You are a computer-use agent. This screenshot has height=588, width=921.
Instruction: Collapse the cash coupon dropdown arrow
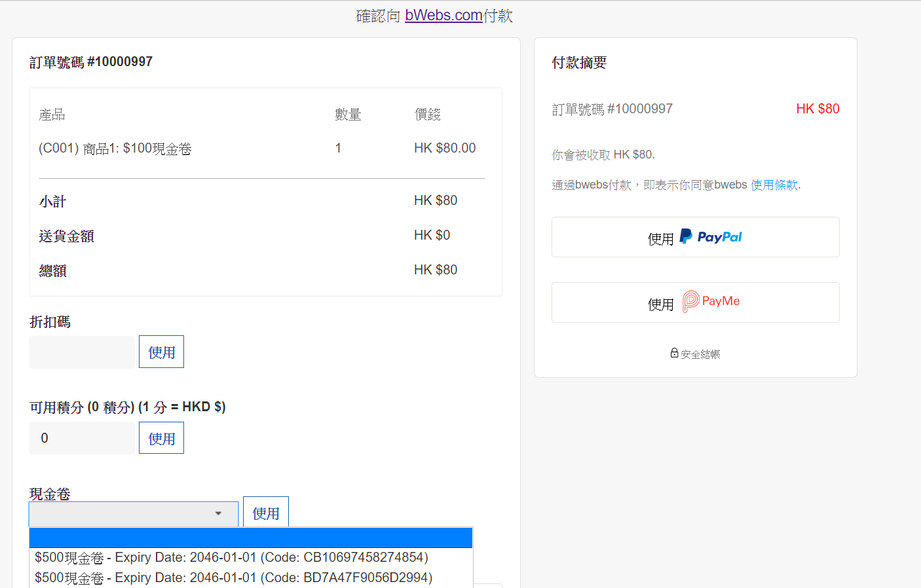[x=218, y=514]
